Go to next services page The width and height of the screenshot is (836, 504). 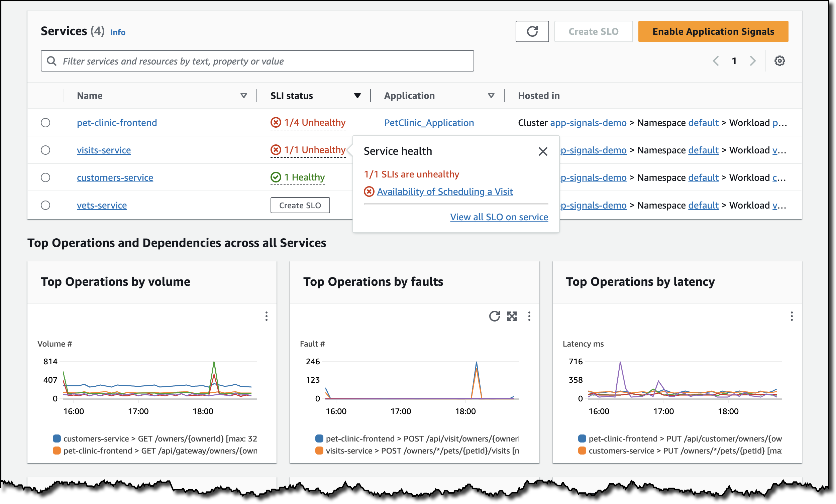752,61
